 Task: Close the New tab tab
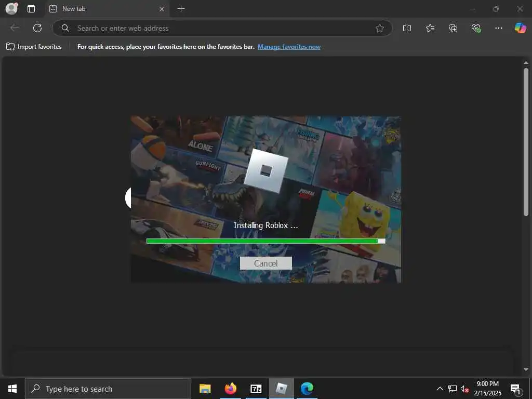(162, 9)
